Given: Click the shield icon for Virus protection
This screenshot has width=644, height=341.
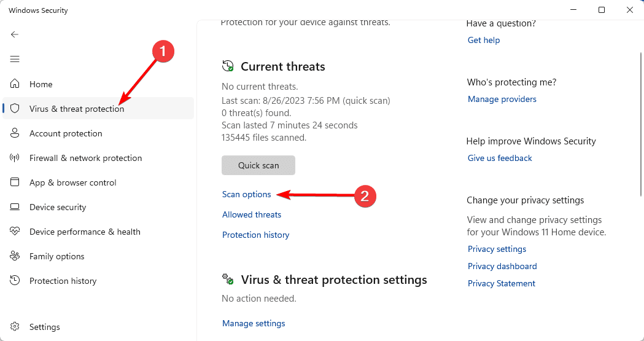Looking at the screenshot, I should coord(15,109).
